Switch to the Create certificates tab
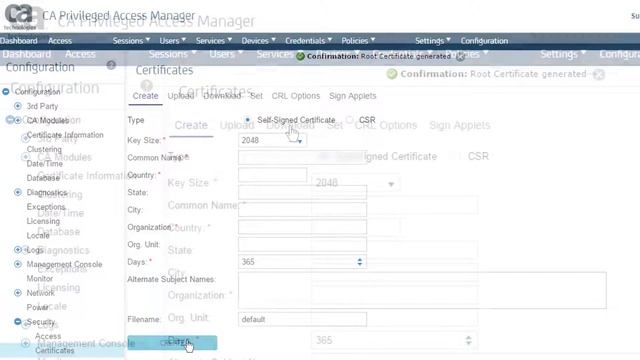640x360 pixels. [145, 96]
